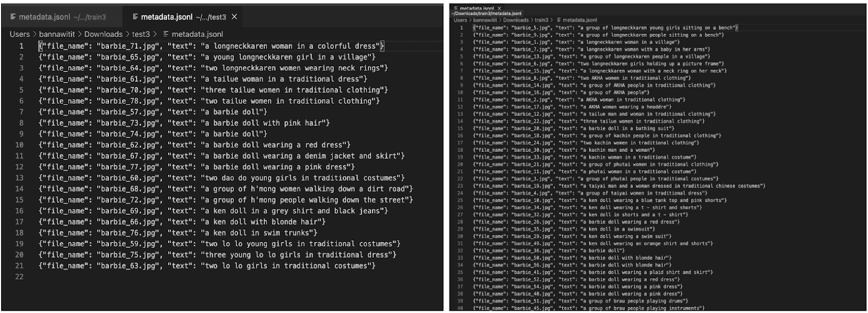Viewport: 868px width, 313px height.
Task: Close the test3 metadata.jsonl tab
Action: point(234,17)
